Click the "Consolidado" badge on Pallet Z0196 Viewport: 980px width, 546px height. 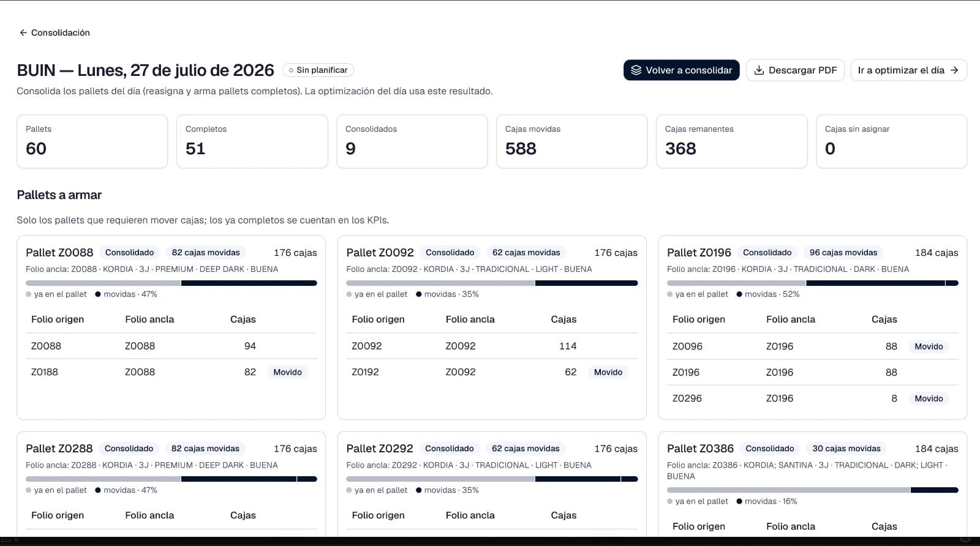[767, 253]
